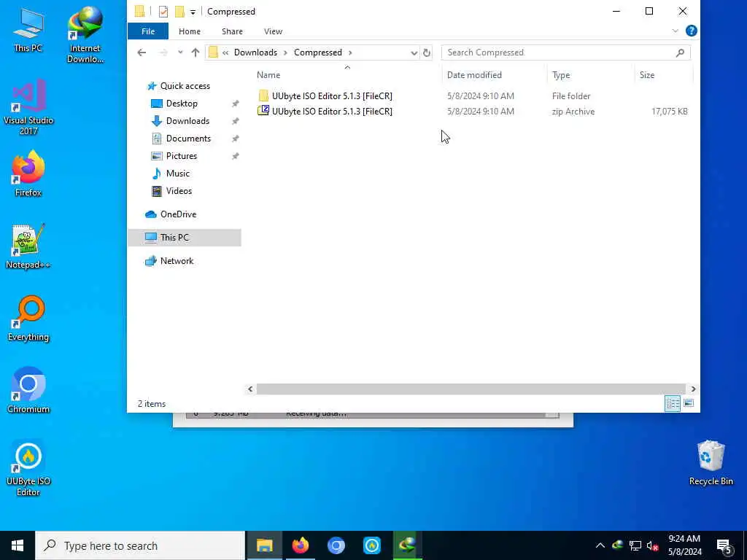Click the New folder quick access toolbar icon
747x560 pixels.
point(179,12)
